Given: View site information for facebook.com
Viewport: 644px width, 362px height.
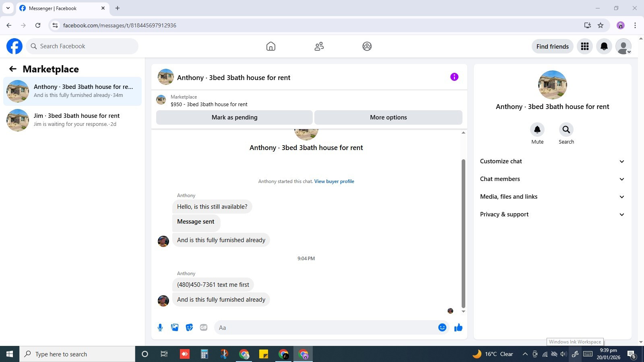Looking at the screenshot, I should click(55, 25).
